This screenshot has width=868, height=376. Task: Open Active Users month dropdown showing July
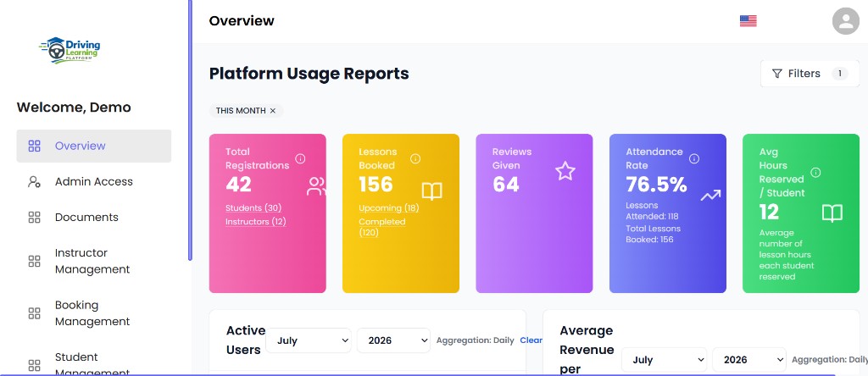(x=309, y=340)
